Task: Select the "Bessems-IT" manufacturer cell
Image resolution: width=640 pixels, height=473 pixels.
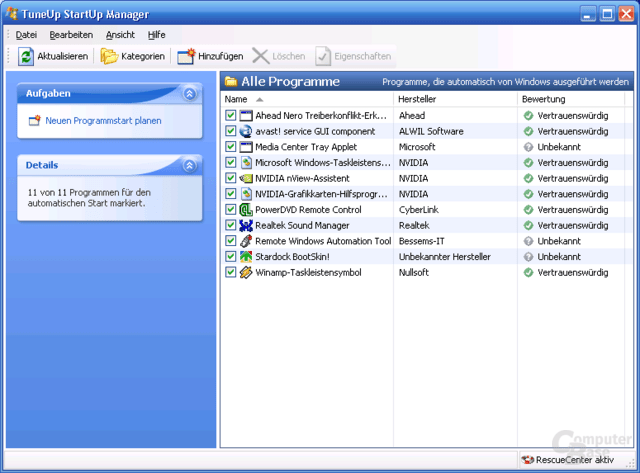Action: pos(422,241)
